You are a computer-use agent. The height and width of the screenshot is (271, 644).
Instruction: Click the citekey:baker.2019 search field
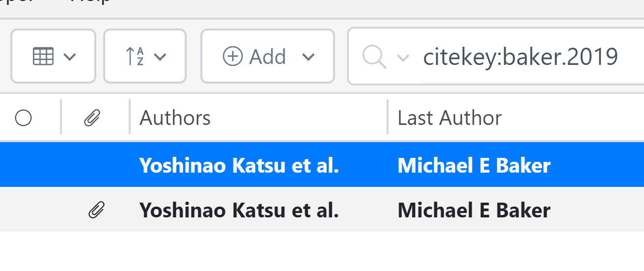tap(521, 57)
